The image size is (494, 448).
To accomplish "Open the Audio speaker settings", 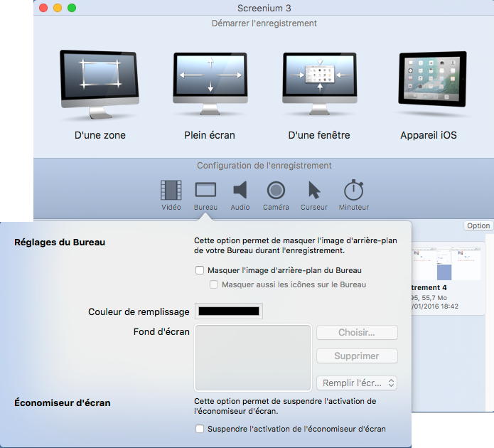I will (x=240, y=195).
